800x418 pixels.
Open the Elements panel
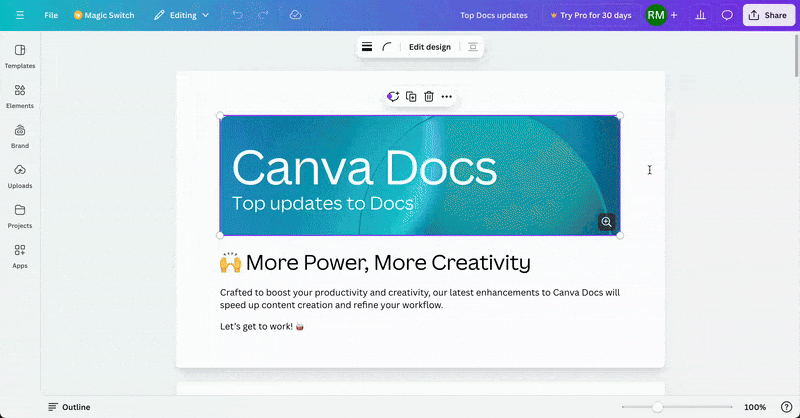[x=20, y=96]
